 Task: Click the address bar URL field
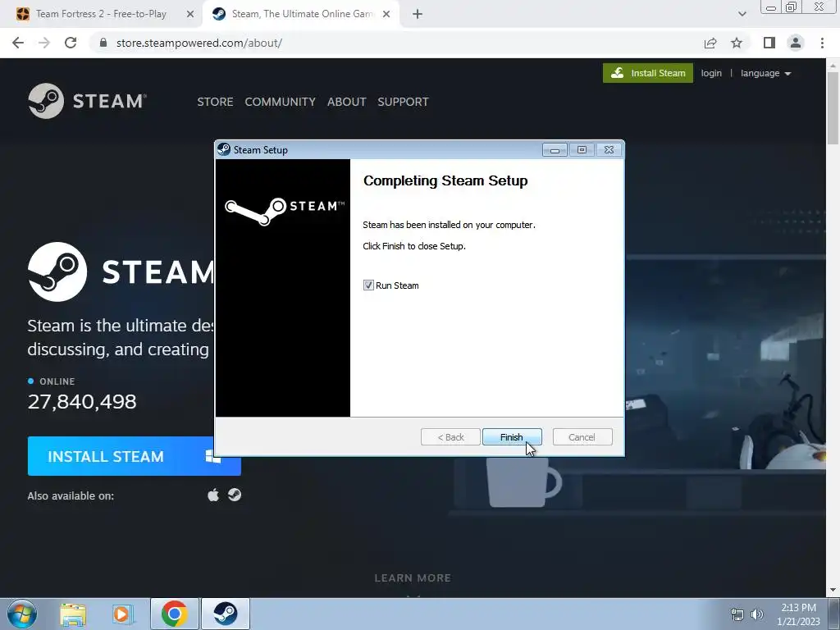pyautogui.click(x=396, y=43)
